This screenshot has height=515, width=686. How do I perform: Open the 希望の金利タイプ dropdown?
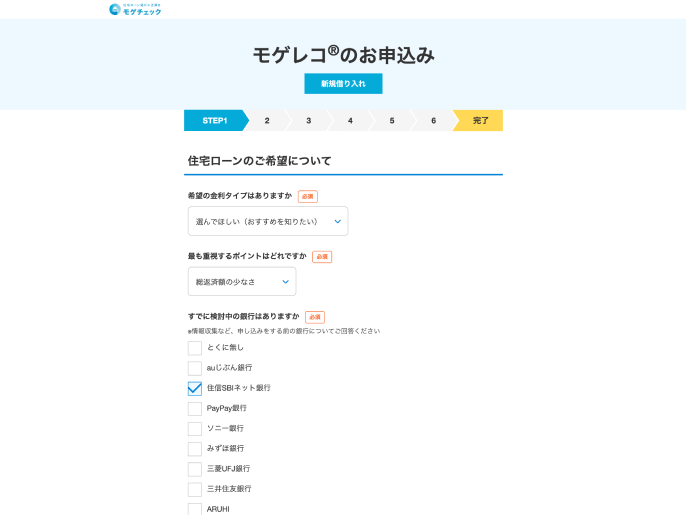tap(268, 221)
